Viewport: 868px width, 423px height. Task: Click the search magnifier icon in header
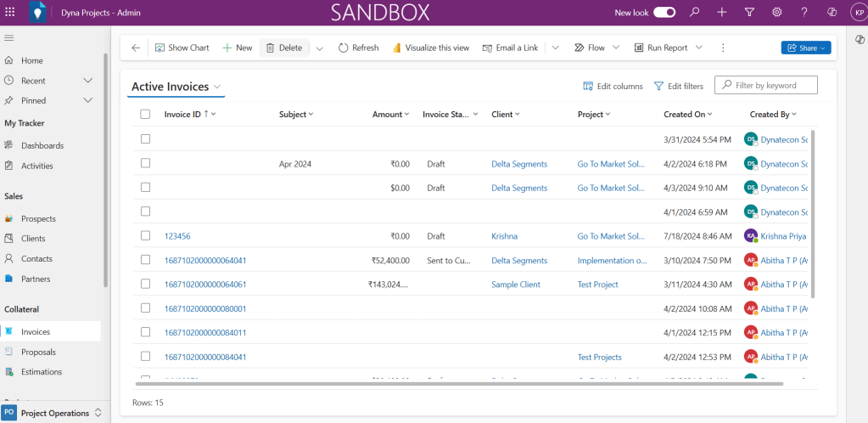[694, 12]
